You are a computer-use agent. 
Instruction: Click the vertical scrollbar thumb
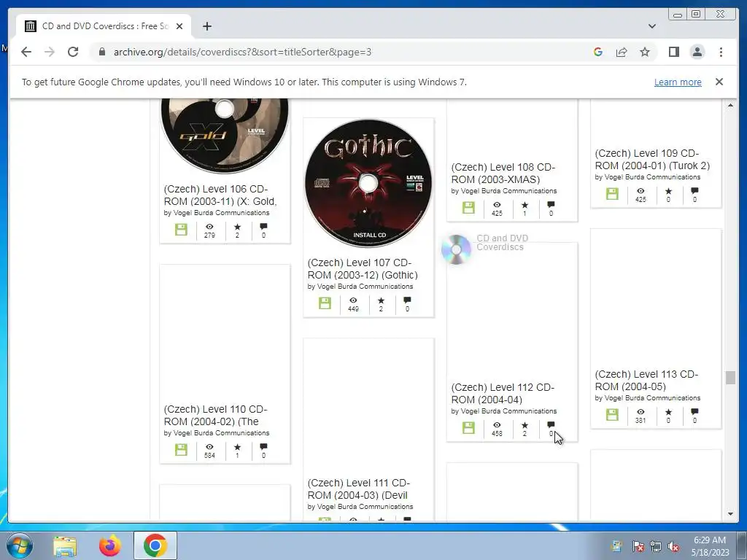tap(729, 377)
